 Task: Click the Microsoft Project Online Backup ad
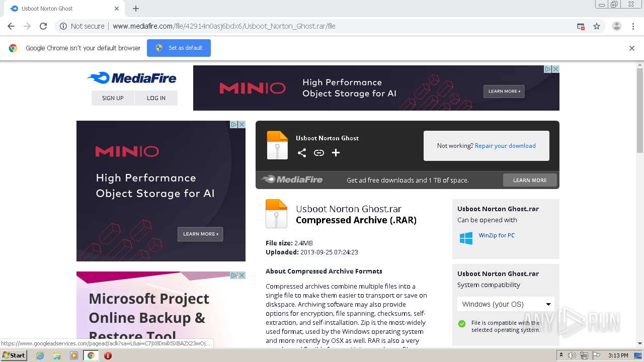point(161,309)
